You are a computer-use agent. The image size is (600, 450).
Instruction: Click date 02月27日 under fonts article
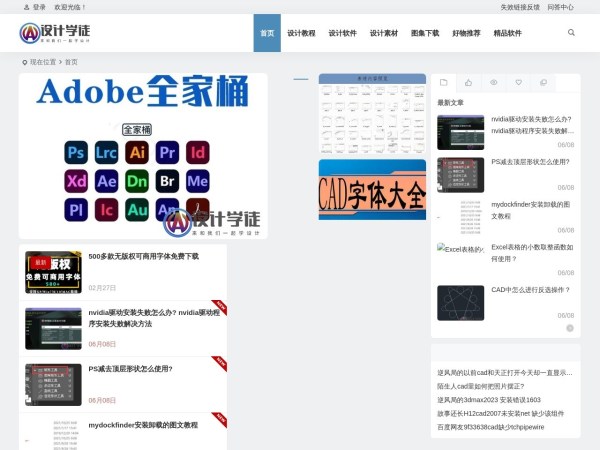[102, 288]
